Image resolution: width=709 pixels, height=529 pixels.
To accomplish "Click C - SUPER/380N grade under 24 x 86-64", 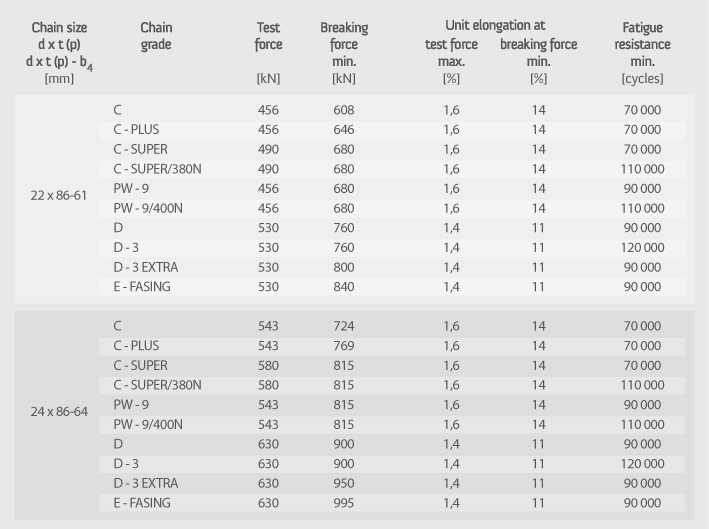I will pyautogui.click(x=157, y=385).
